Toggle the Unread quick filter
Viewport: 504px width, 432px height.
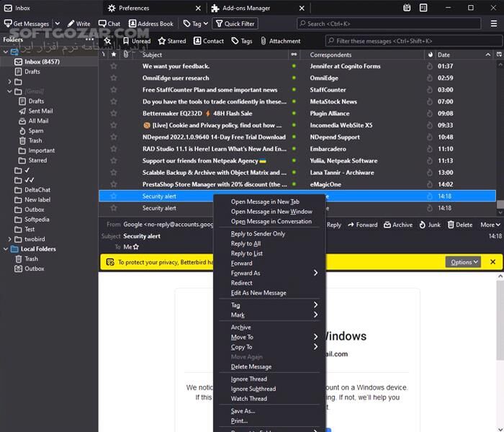136,41
